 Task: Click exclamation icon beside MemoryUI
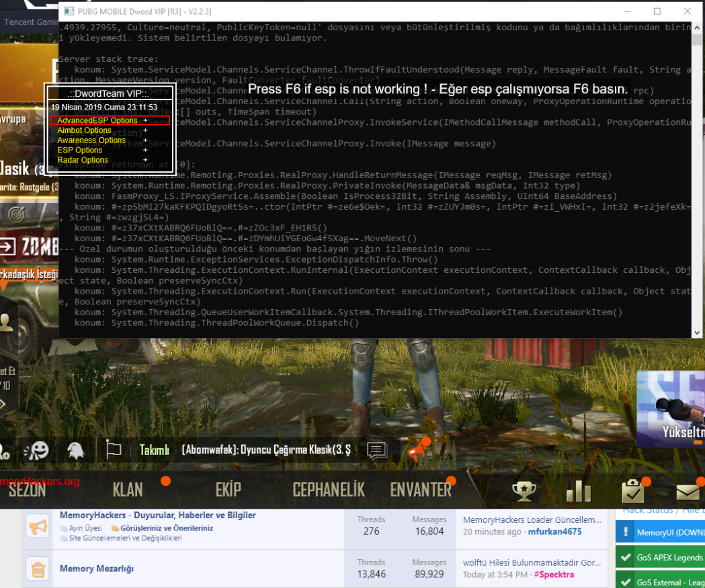(x=626, y=532)
